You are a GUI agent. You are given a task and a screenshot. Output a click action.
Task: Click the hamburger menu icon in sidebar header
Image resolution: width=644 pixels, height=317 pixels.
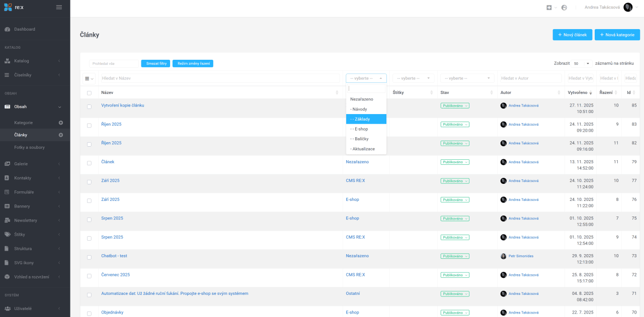pyautogui.click(x=59, y=7)
